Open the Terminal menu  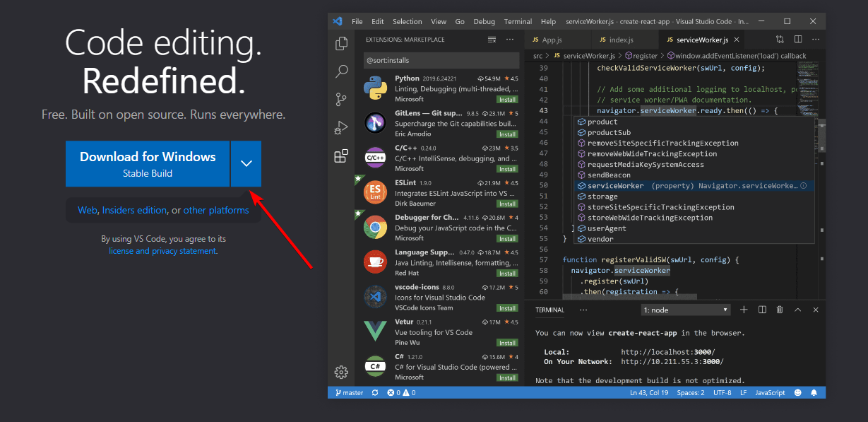pos(518,22)
